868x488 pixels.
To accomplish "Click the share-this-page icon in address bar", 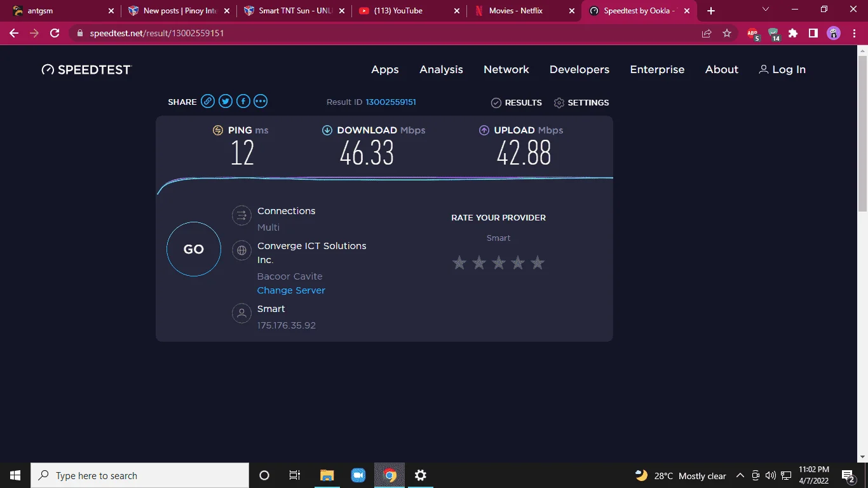I will 707,33.
